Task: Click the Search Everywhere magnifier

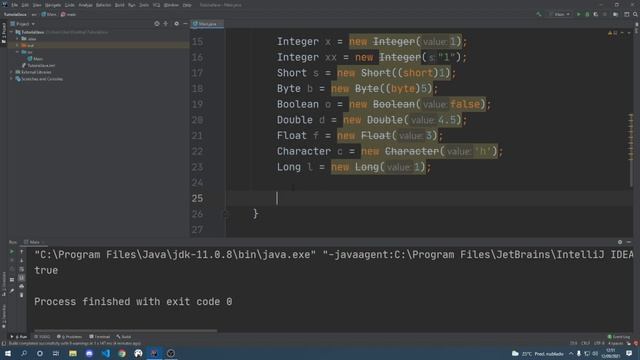Action: (635, 14)
